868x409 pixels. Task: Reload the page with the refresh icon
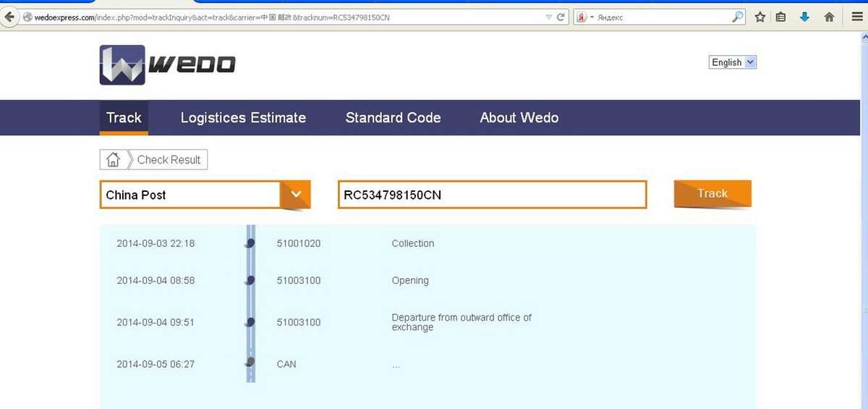click(x=561, y=17)
